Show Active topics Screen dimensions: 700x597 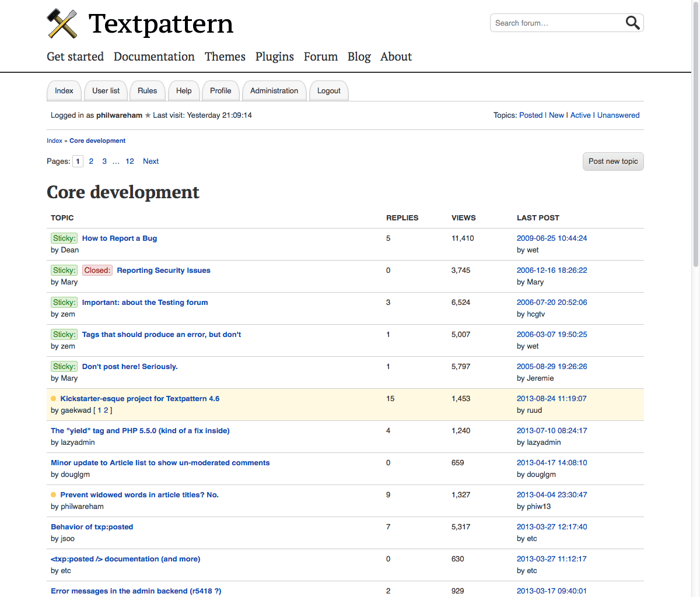pyautogui.click(x=580, y=115)
